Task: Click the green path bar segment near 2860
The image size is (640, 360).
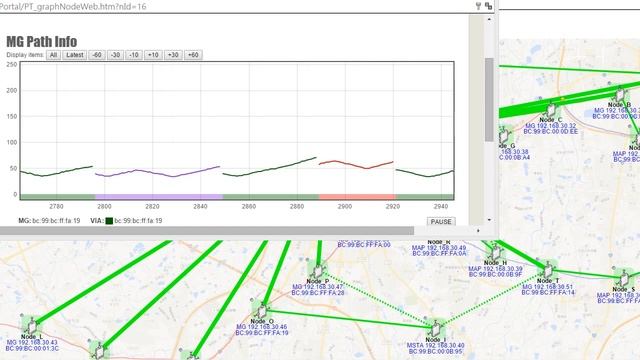Action: coord(271,197)
